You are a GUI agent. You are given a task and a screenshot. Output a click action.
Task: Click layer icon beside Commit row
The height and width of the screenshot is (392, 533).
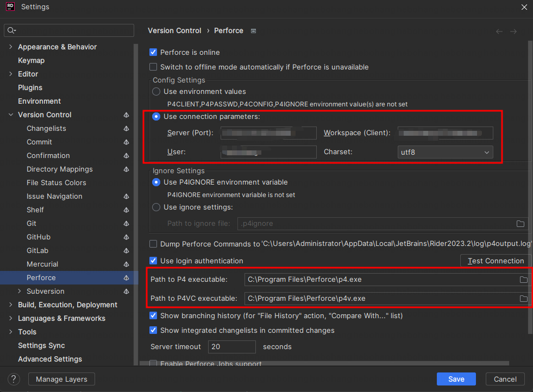point(127,142)
